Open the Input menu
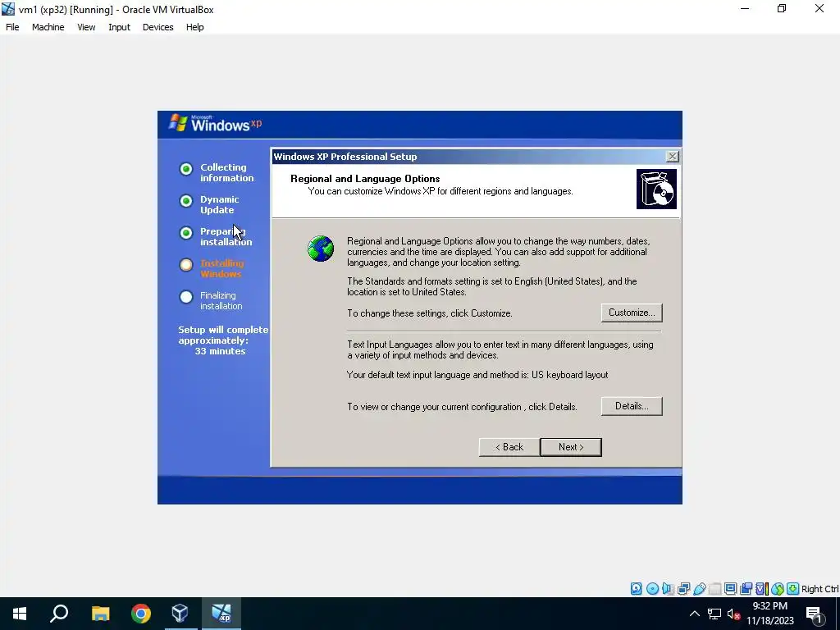This screenshot has height=630, width=840. 119,27
